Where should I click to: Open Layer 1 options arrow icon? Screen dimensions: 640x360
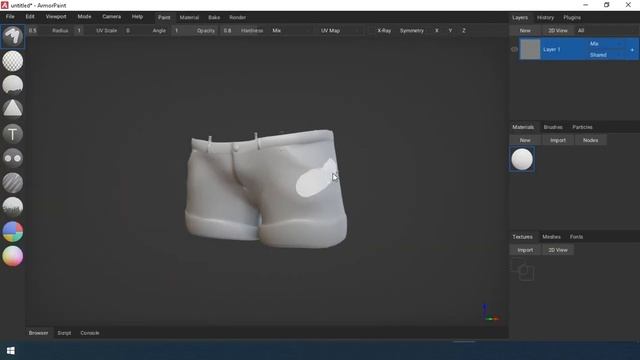(632, 50)
